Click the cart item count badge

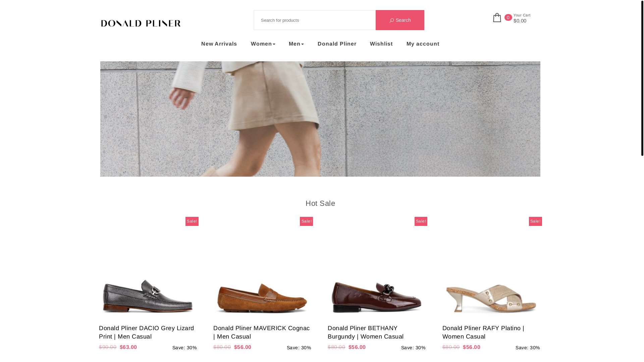(508, 17)
